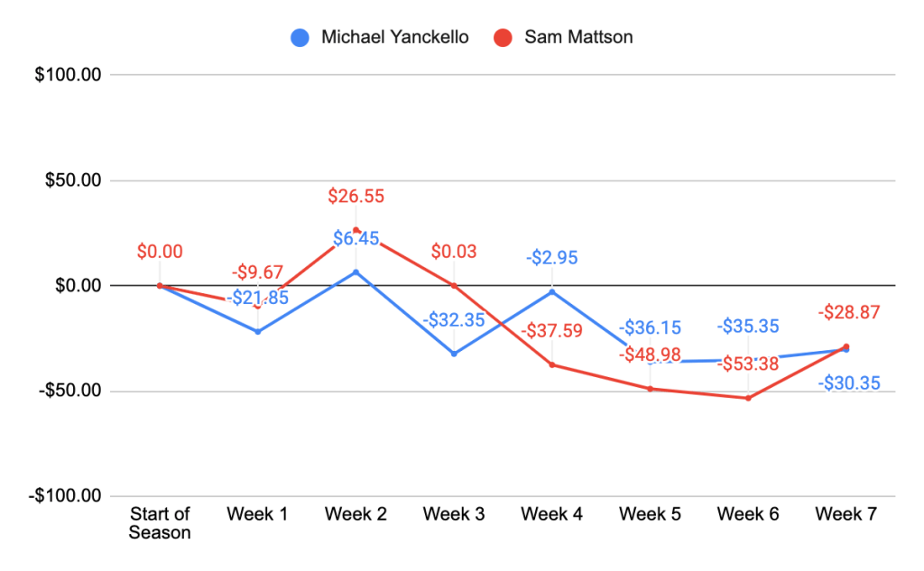Image resolution: width=924 pixels, height=571 pixels.
Task: Click the -$30.35 data label
Action: tap(849, 383)
